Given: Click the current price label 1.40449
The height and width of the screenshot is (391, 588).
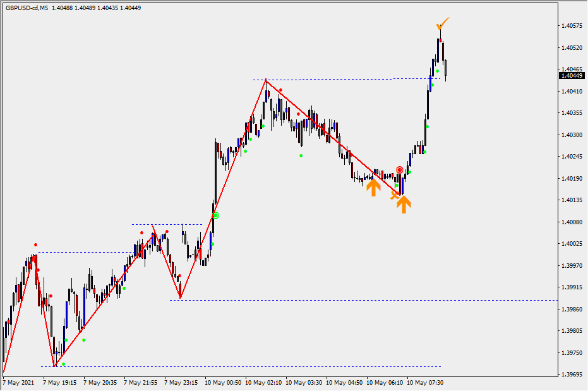Looking at the screenshot, I should pyautogui.click(x=572, y=76).
